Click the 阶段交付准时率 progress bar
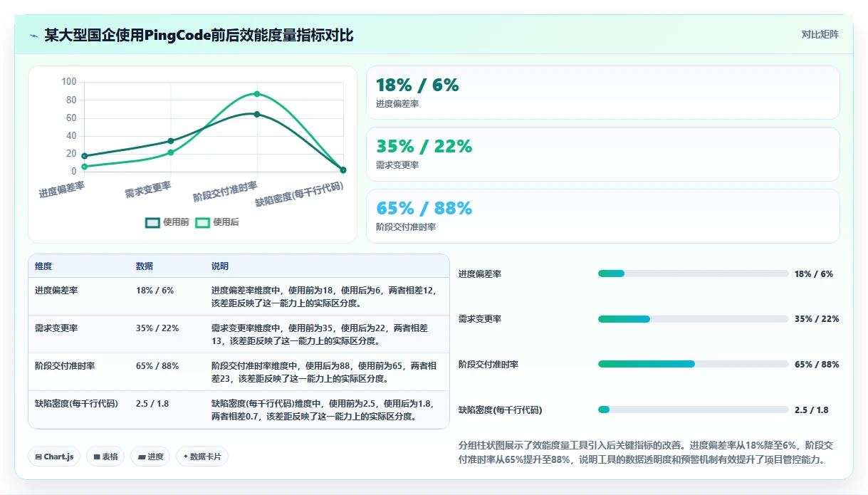The height and width of the screenshot is (495, 868). (x=694, y=364)
